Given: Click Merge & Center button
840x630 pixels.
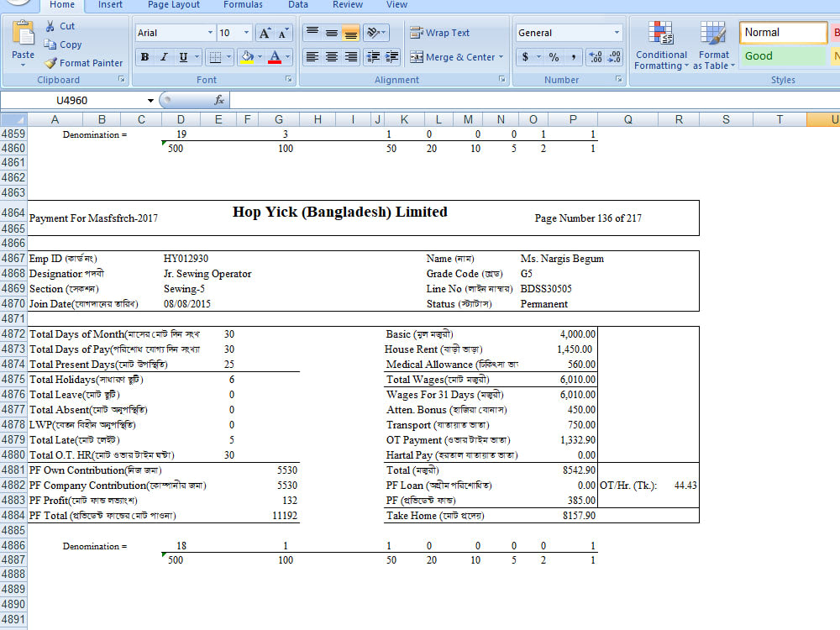Looking at the screenshot, I should point(452,57).
